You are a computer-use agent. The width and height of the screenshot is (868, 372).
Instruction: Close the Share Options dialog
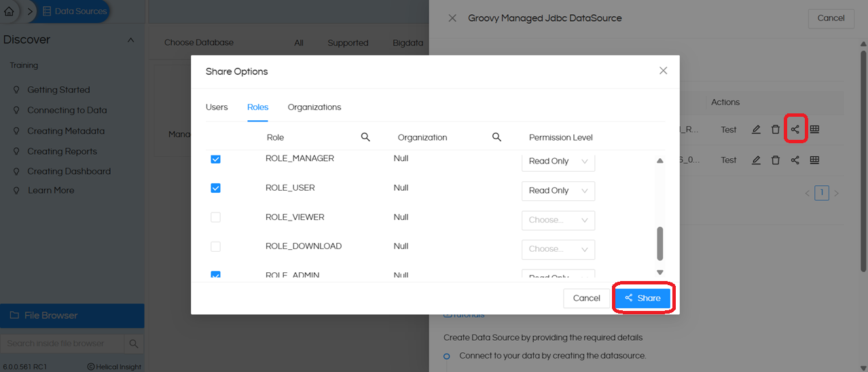[663, 71]
